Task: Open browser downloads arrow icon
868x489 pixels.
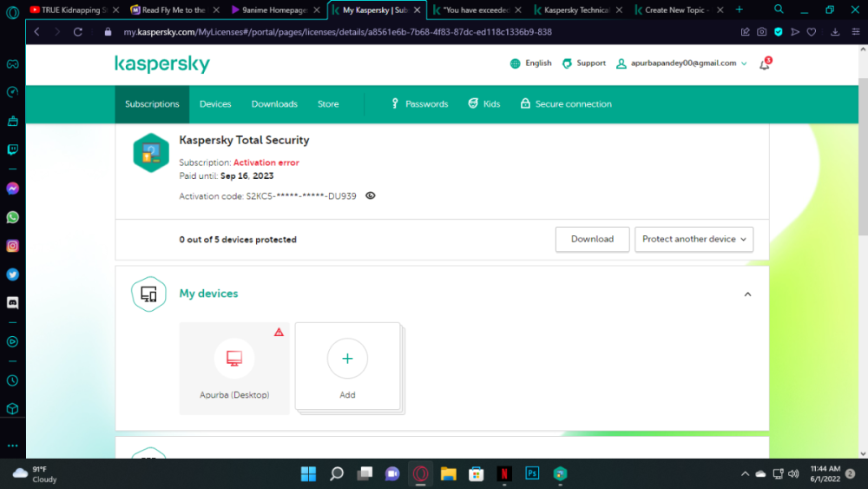Action: click(x=835, y=32)
